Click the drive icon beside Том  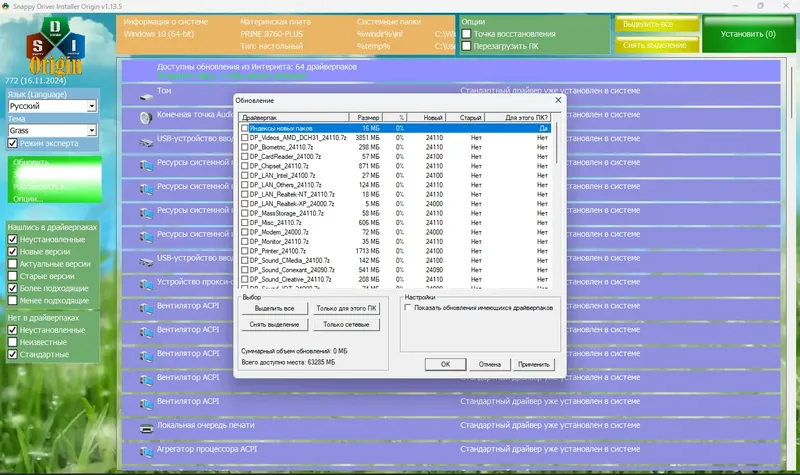(146, 96)
